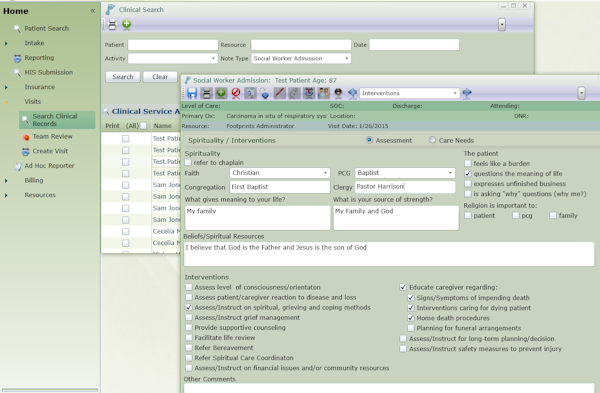Click green plus in Clinical Search toolbar
The width and height of the screenshot is (600, 393).
127,25
